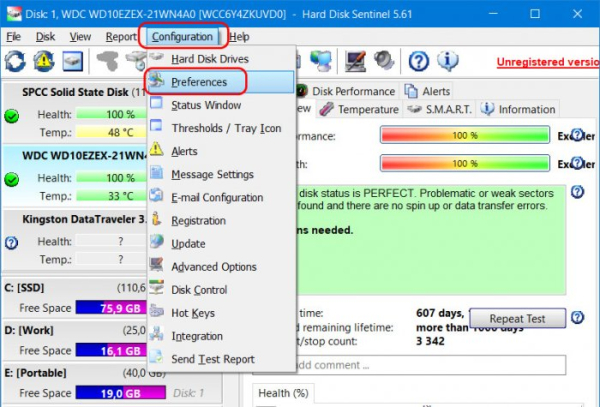Open the Disk menu in menu bar

pyautogui.click(x=45, y=37)
